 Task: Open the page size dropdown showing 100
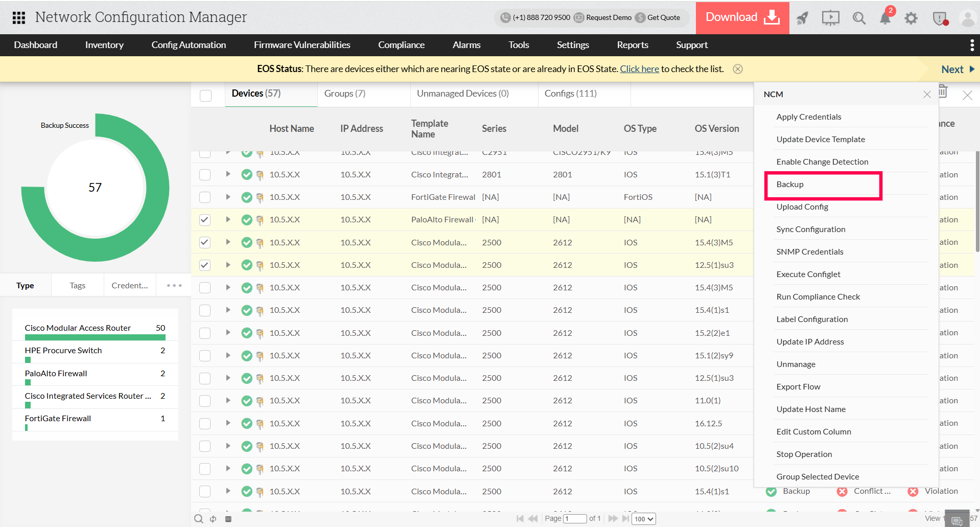click(x=643, y=518)
